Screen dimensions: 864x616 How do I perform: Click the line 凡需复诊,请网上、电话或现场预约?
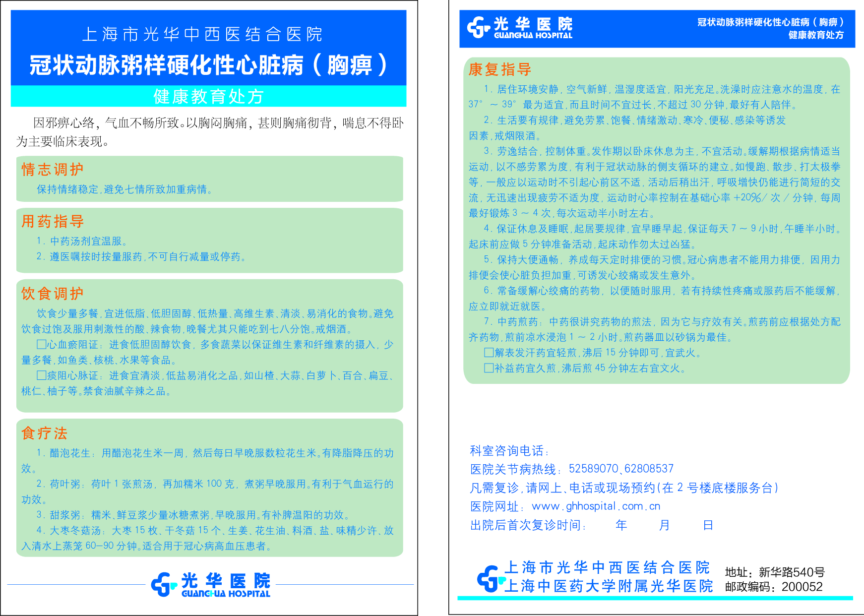pos(624,488)
